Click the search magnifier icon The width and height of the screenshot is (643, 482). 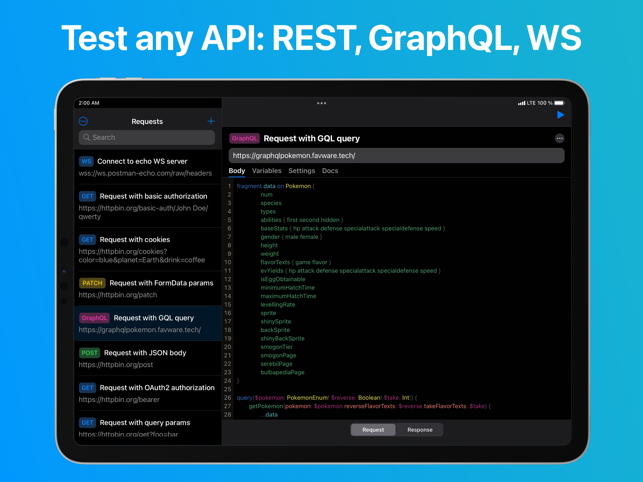click(87, 137)
